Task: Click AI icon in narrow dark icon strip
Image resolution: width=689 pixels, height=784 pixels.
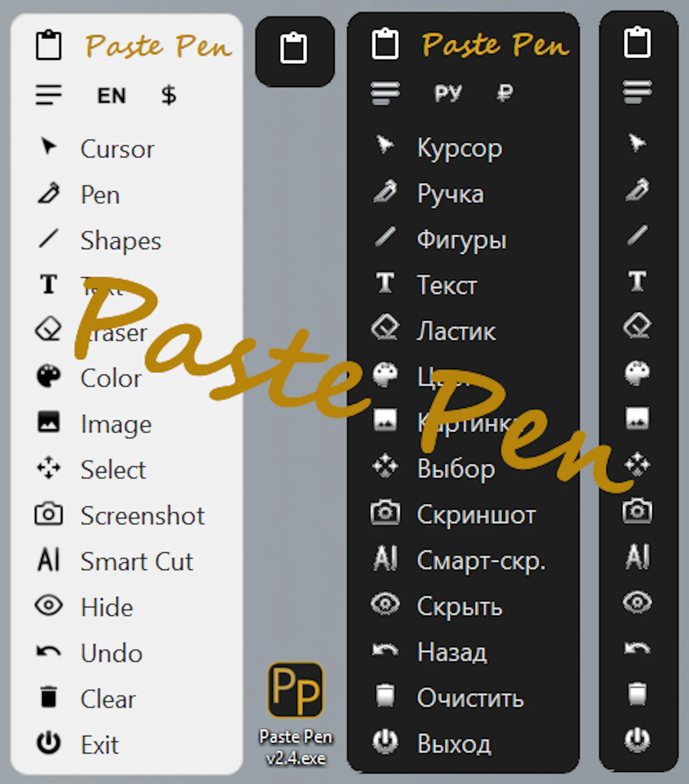Action: [x=637, y=556]
